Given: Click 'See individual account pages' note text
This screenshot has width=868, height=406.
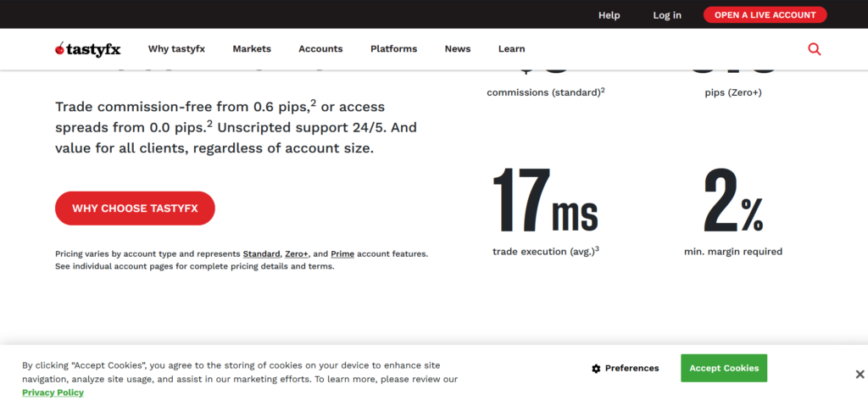Looking at the screenshot, I should (x=195, y=266).
